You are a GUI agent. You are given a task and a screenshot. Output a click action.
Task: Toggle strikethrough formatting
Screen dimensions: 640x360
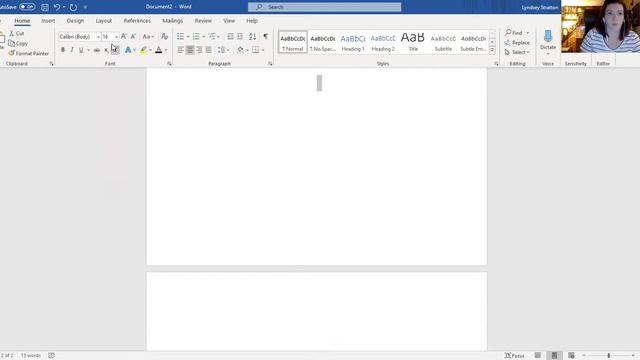pyautogui.click(x=97, y=50)
